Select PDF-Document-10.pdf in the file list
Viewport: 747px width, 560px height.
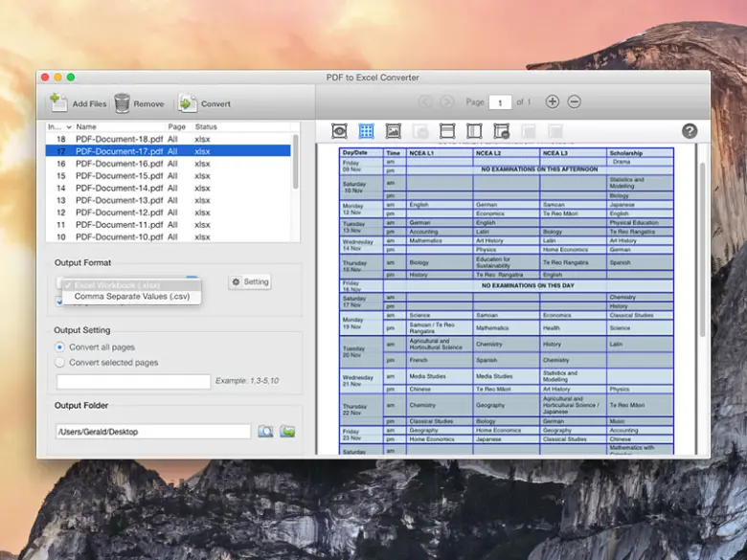[x=169, y=236]
